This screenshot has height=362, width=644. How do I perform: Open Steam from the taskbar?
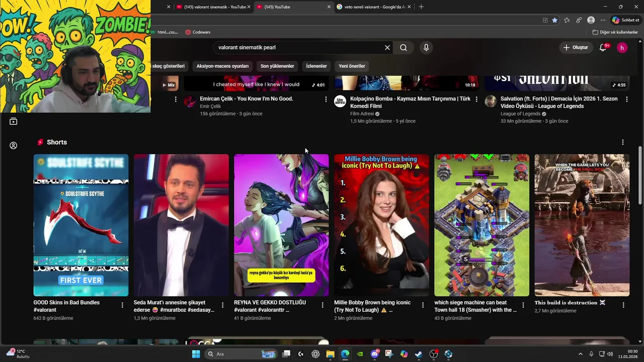click(x=419, y=354)
